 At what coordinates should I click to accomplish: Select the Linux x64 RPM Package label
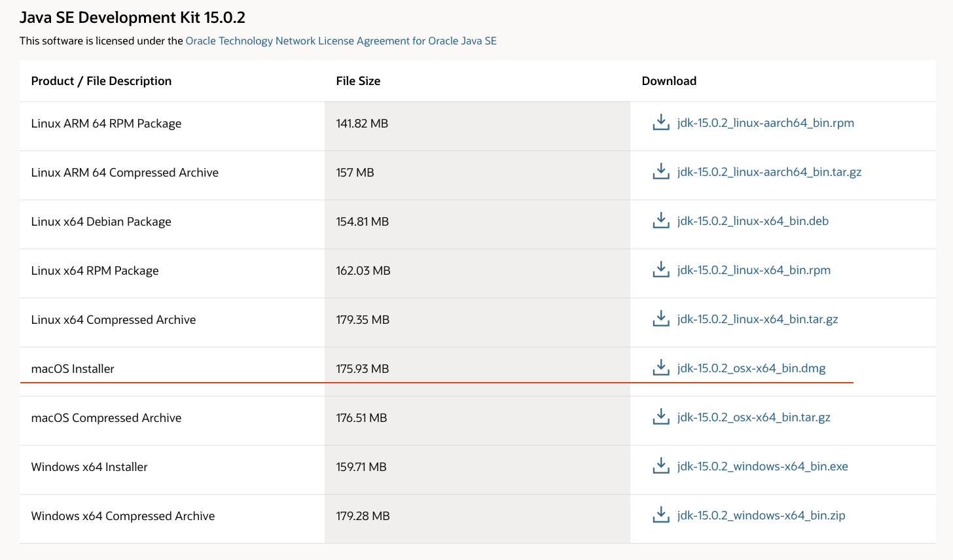pyautogui.click(x=95, y=271)
